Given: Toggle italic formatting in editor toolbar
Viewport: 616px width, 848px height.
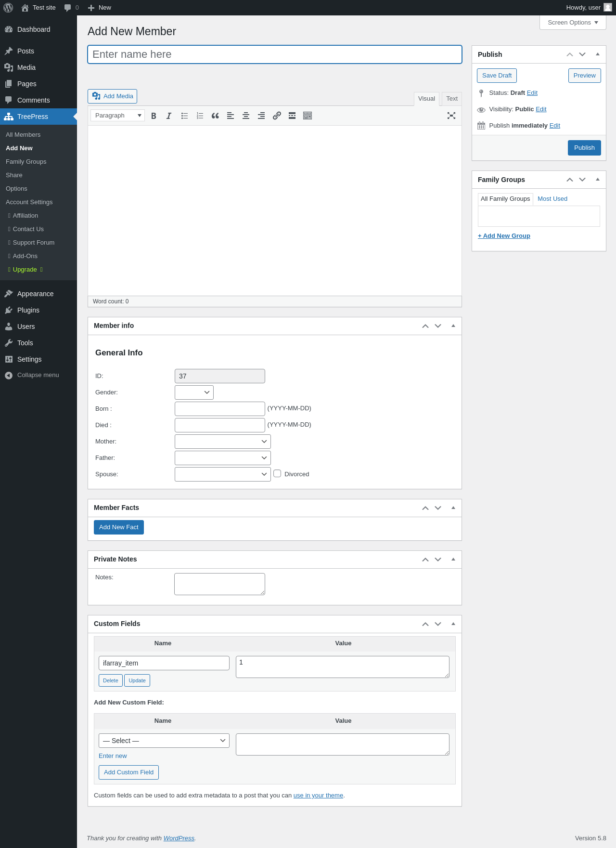Looking at the screenshot, I should tap(169, 116).
